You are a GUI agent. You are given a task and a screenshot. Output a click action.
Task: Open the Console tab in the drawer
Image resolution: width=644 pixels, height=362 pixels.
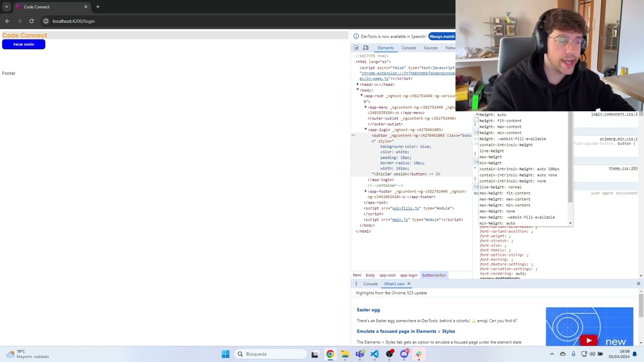click(370, 284)
